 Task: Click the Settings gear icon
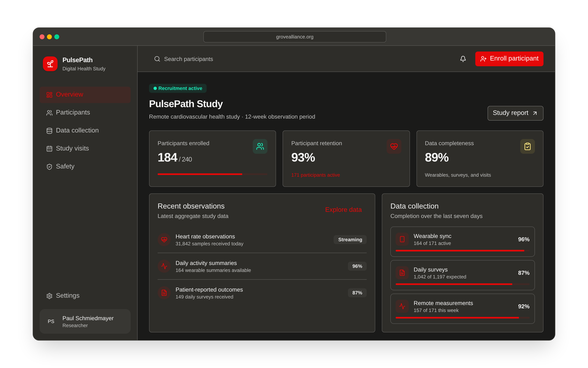point(49,296)
